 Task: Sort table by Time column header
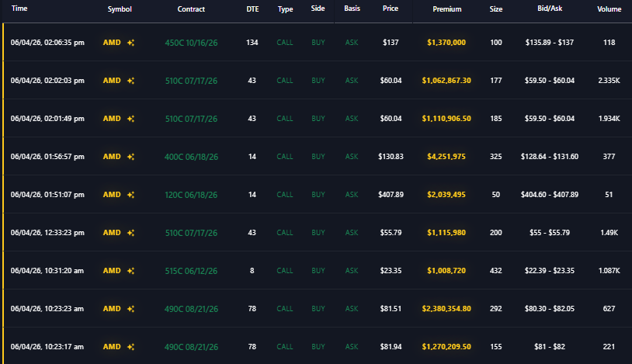tap(19, 9)
